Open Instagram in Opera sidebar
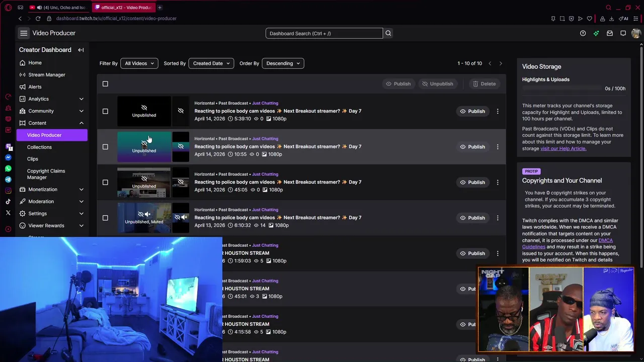 click(8, 191)
